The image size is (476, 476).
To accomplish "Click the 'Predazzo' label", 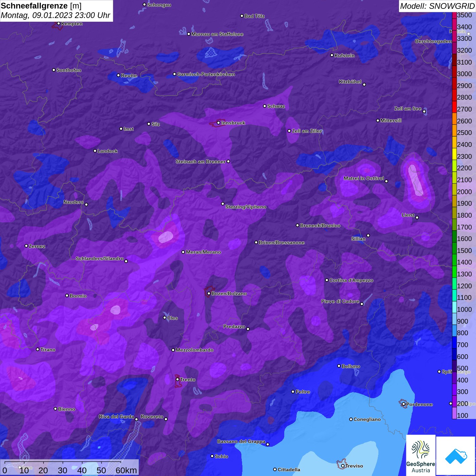I will pos(234,326).
